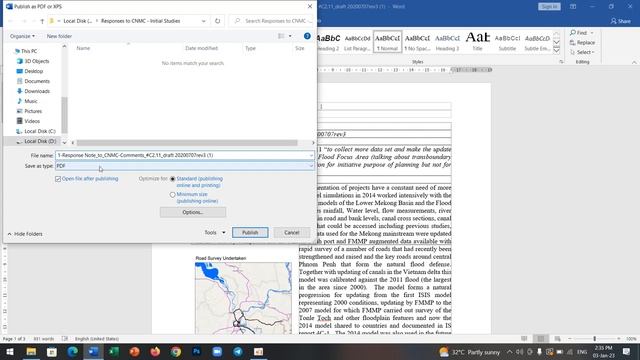Collapse folders with Hide Folders
This screenshot has width=640, height=360.
click(x=25, y=234)
